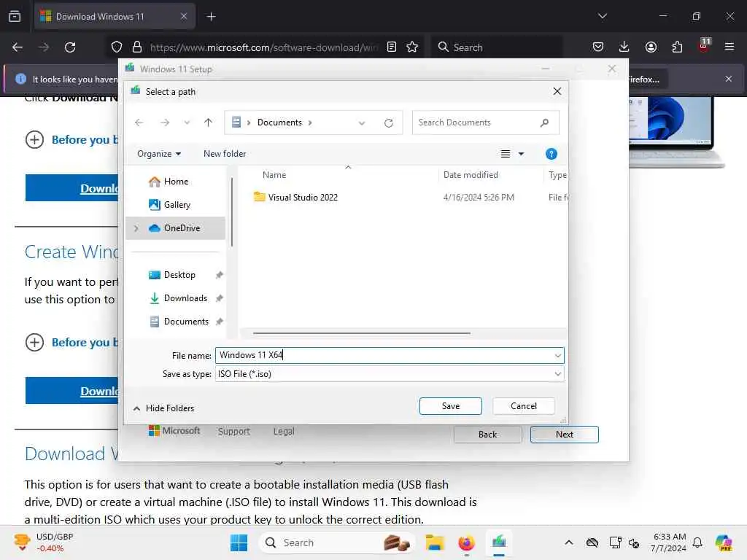The height and width of the screenshot is (560, 747).
Task: Unpin Downloads using its pin icon
Action: pos(219,298)
